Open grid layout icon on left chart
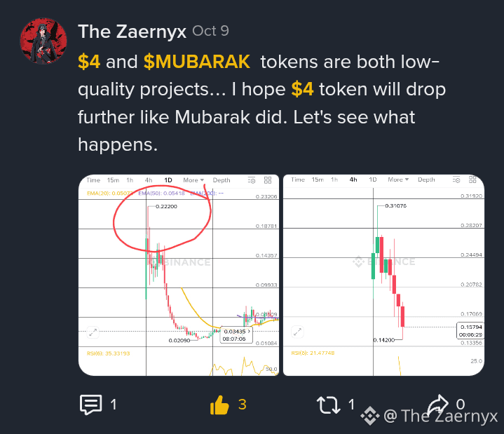The width and height of the screenshot is (504, 434). 268,180
